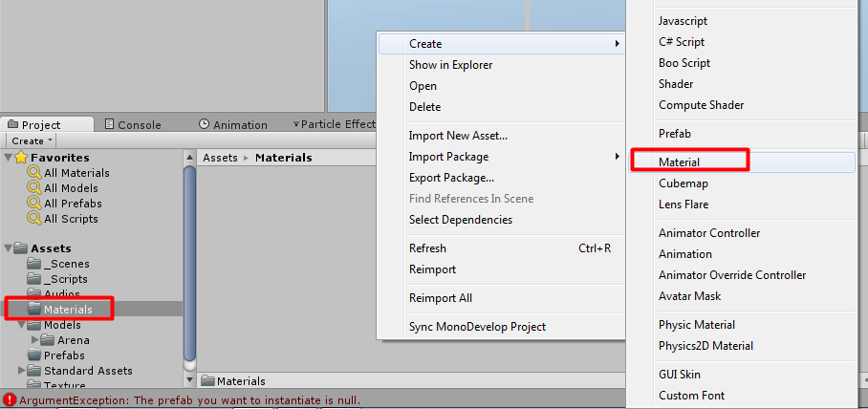
Task: Click the project tree scrollbar up arrow
Action: tap(190, 157)
